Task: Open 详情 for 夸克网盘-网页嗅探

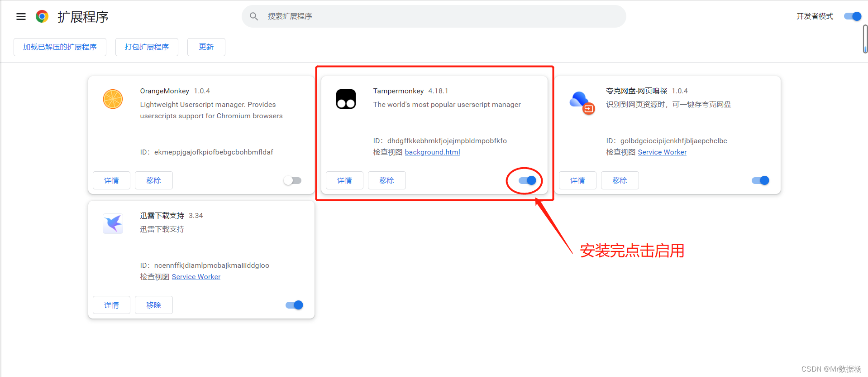Action: (577, 180)
